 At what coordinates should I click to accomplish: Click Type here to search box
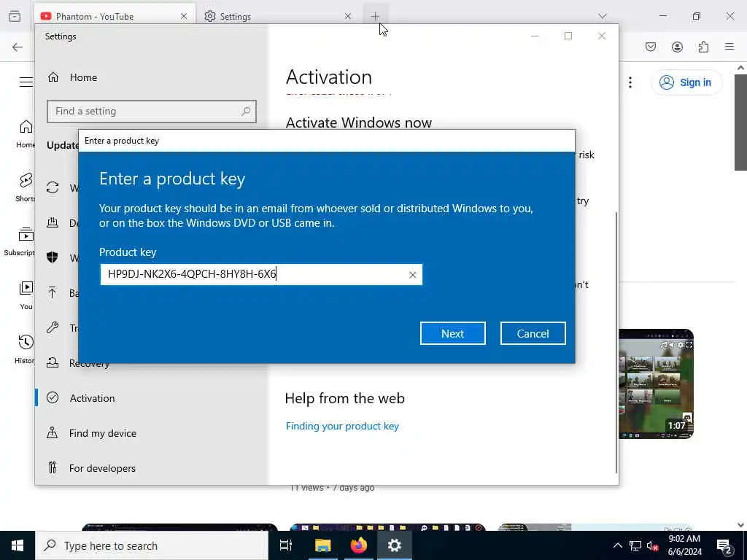(152, 545)
